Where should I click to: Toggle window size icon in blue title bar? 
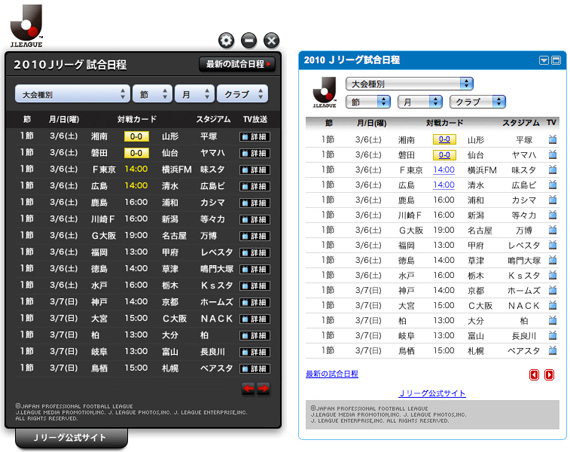tap(556, 60)
